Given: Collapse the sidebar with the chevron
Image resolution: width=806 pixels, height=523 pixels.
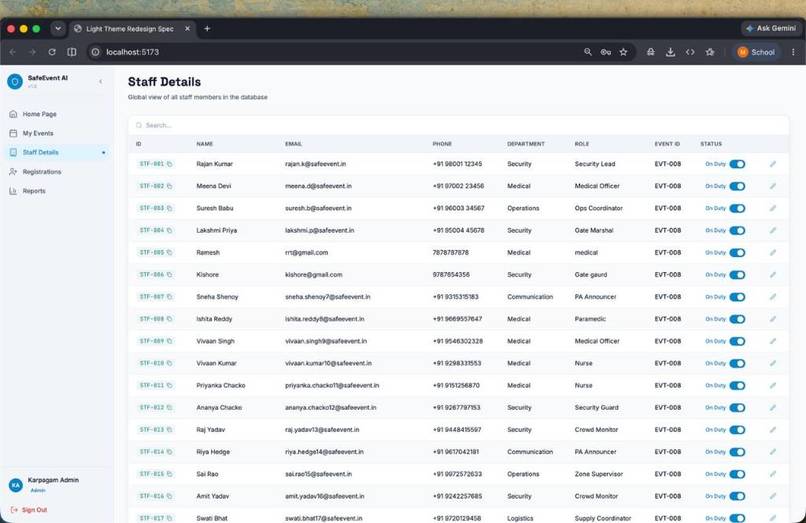Looking at the screenshot, I should (100, 81).
